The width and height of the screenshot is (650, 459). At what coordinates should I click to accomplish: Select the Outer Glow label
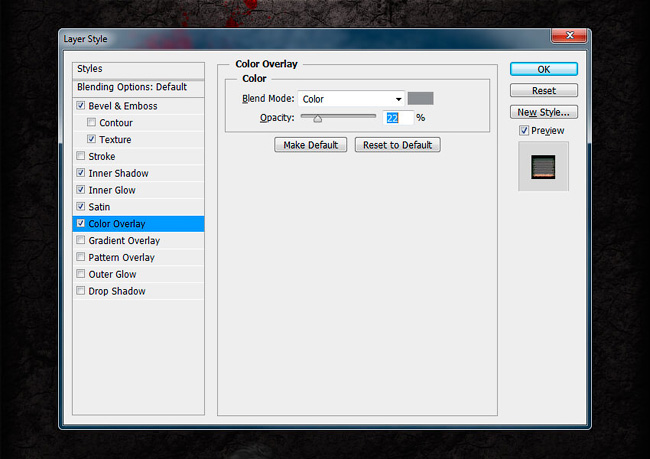pyautogui.click(x=112, y=274)
